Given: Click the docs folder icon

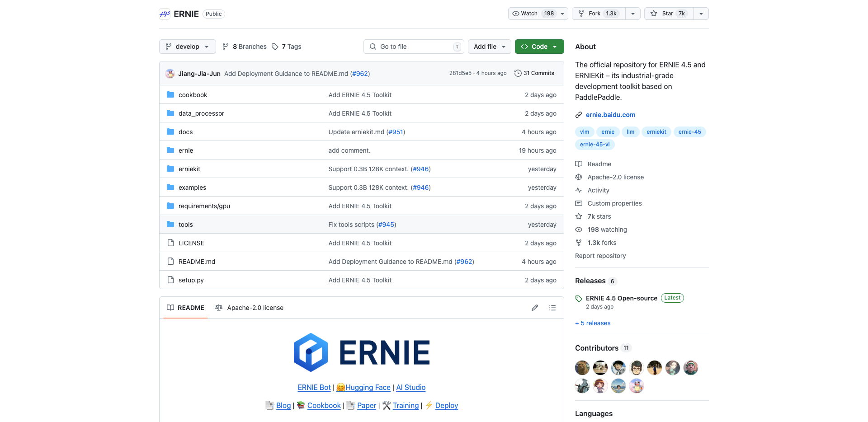Looking at the screenshot, I should [x=170, y=132].
